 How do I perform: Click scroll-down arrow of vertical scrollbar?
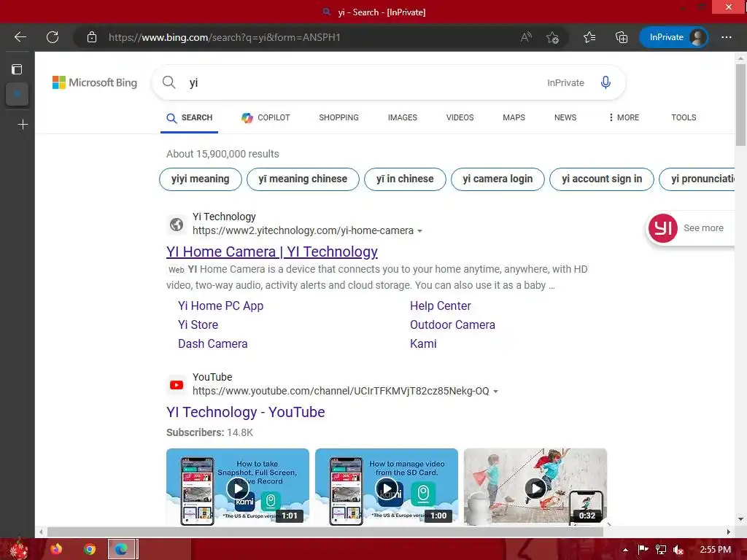[x=740, y=519]
